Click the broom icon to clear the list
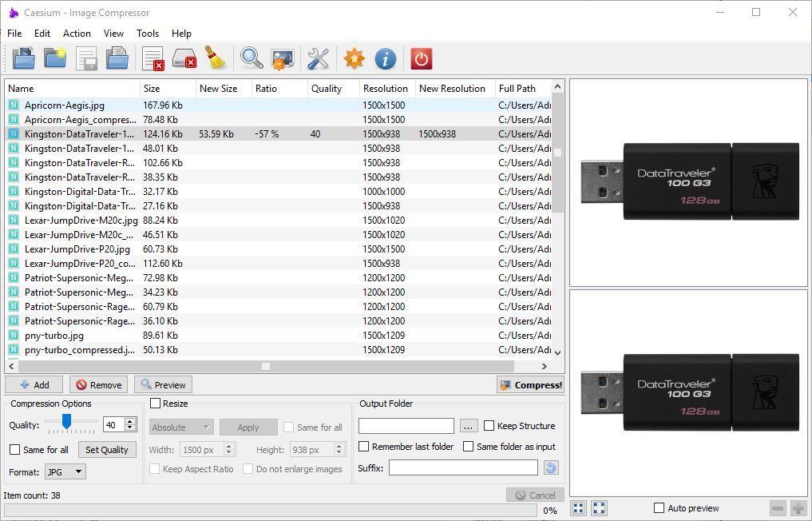This screenshot has width=812, height=521. pos(215,58)
